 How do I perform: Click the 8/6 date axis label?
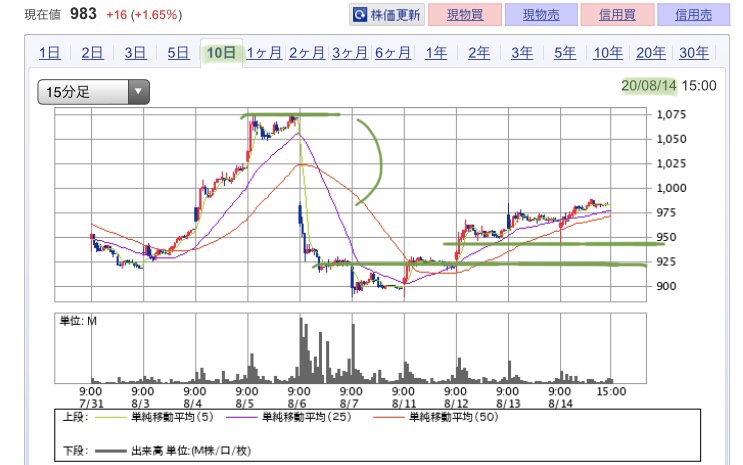click(298, 404)
